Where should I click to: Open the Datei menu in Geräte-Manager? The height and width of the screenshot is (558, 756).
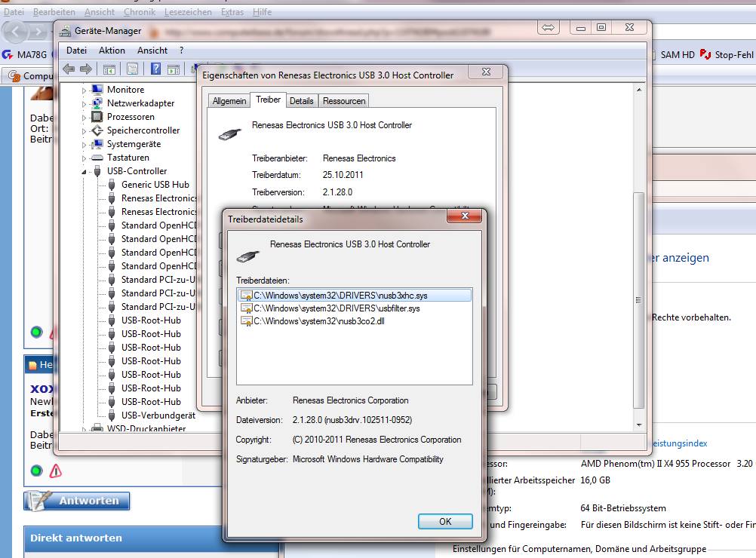(x=77, y=51)
